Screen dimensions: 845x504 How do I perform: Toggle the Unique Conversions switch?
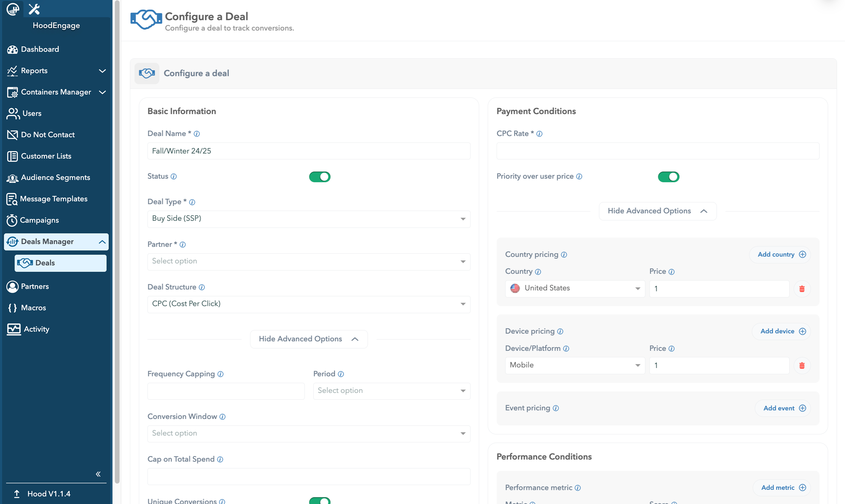click(x=319, y=501)
